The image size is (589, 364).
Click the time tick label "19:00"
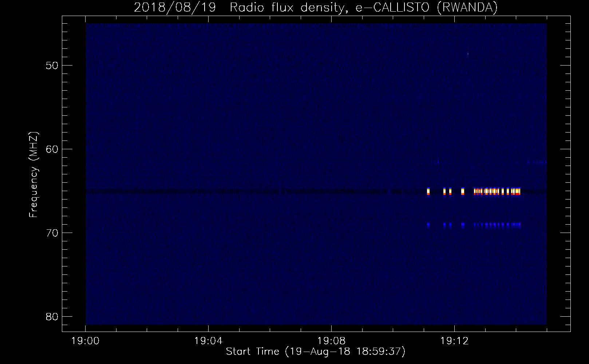pyautogui.click(x=85, y=341)
